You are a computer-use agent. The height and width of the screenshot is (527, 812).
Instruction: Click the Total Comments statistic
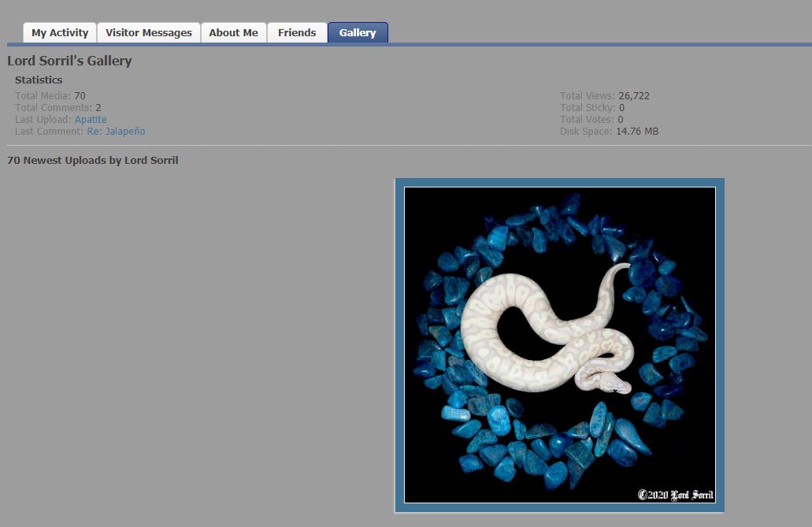57,108
